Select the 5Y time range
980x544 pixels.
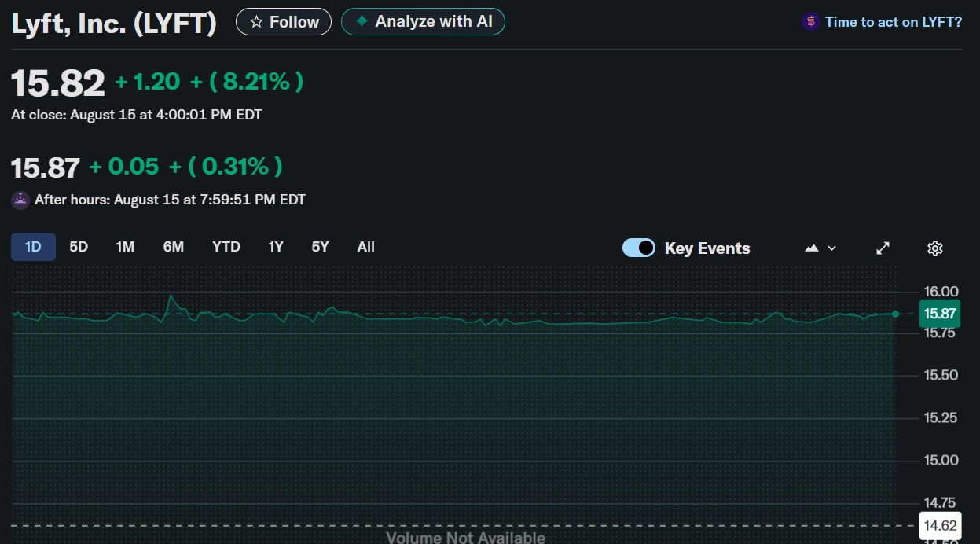320,247
